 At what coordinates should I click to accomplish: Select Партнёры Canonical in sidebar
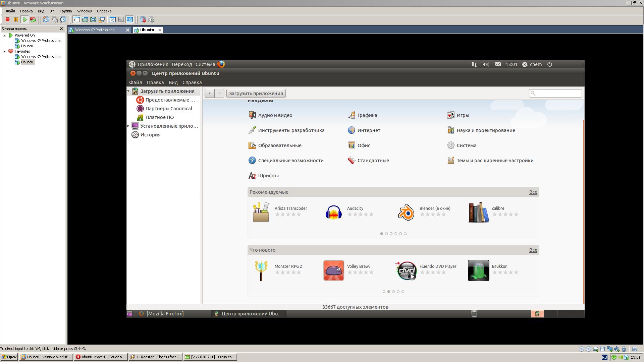(164, 109)
